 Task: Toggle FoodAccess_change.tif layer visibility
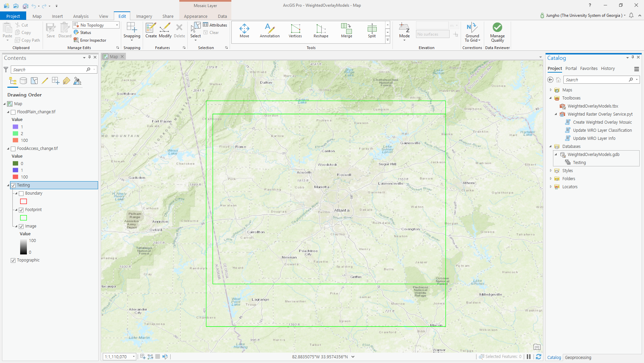pyautogui.click(x=13, y=149)
